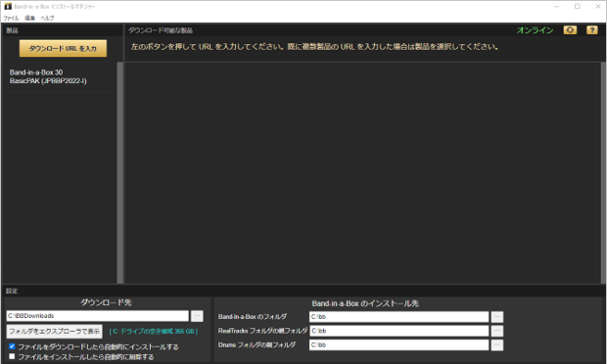Click the RealTracks folder path field
Image resolution: width=607 pixels, height=364 pixels.
[399, 331]
